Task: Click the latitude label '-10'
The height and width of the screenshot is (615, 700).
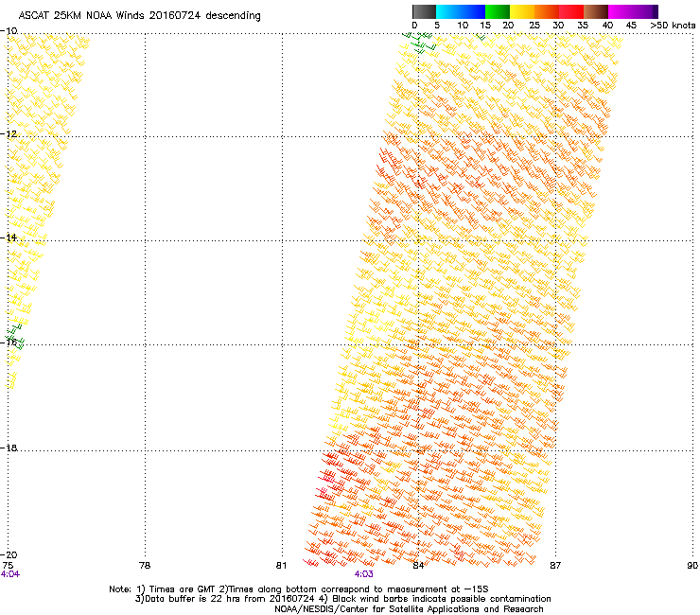Action: tap(9, 31)
